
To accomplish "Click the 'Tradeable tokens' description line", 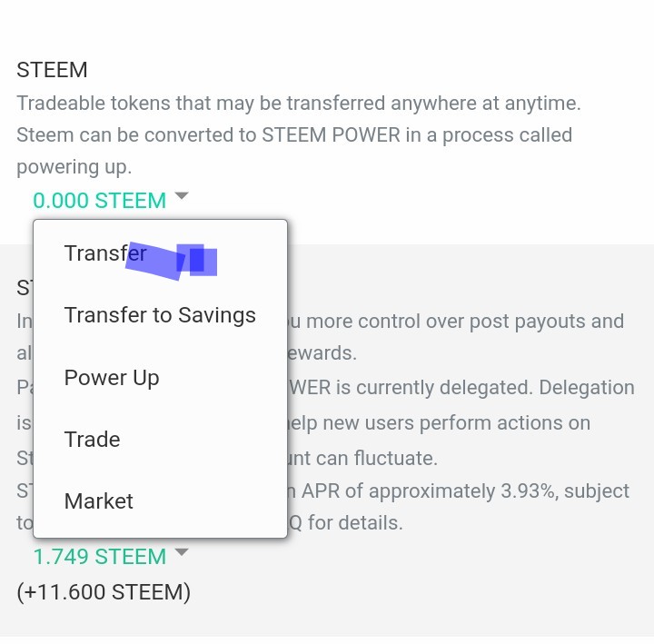I will coord(298,103).
